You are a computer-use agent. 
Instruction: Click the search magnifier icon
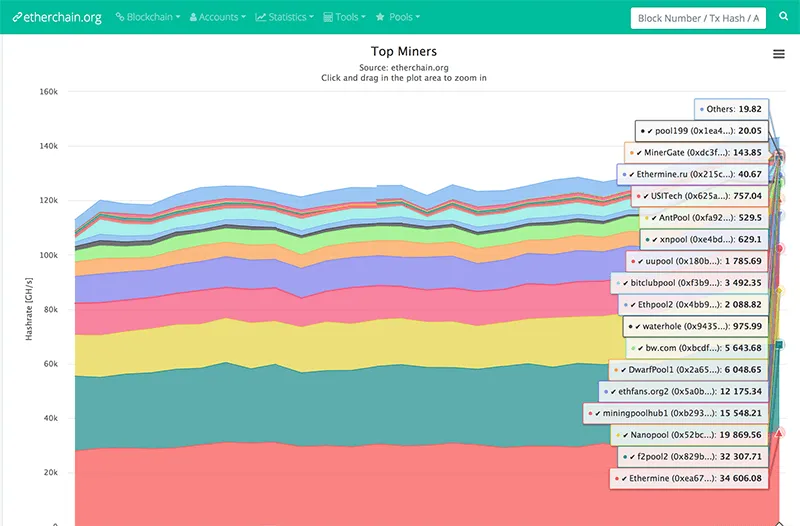click(784, 16)
